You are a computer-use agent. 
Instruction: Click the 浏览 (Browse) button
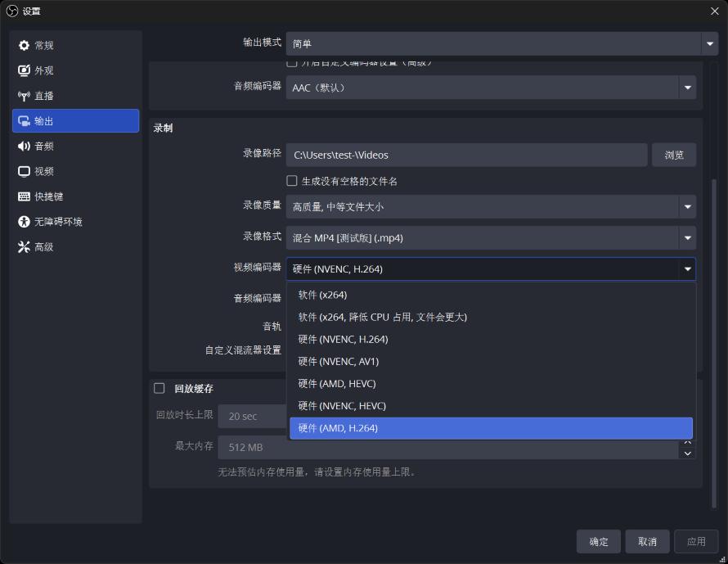click(674, 155)
